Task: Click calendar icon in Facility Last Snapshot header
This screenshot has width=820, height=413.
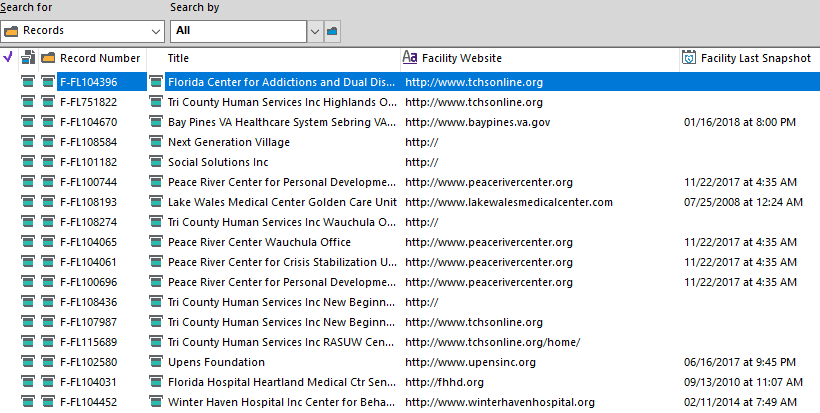Action: coord(689,58)
